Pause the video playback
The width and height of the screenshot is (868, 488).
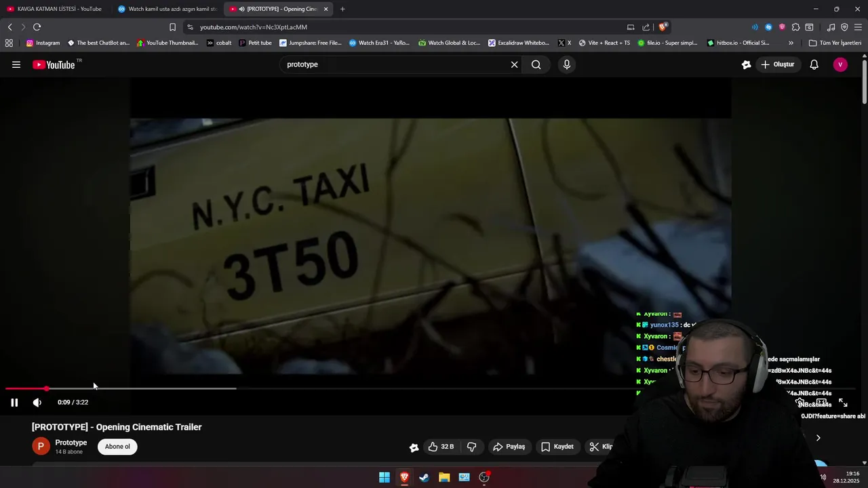pos(14,403)
